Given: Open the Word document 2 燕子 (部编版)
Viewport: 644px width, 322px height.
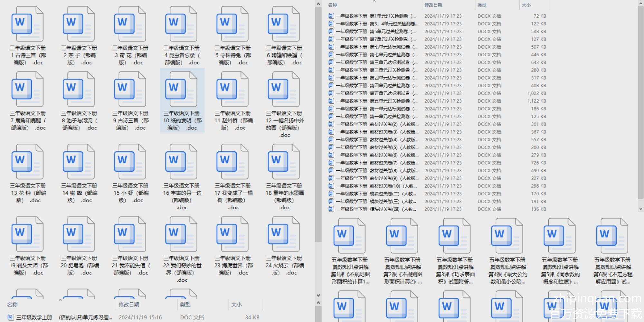Looking at the screenshot, I should [79, 24].
